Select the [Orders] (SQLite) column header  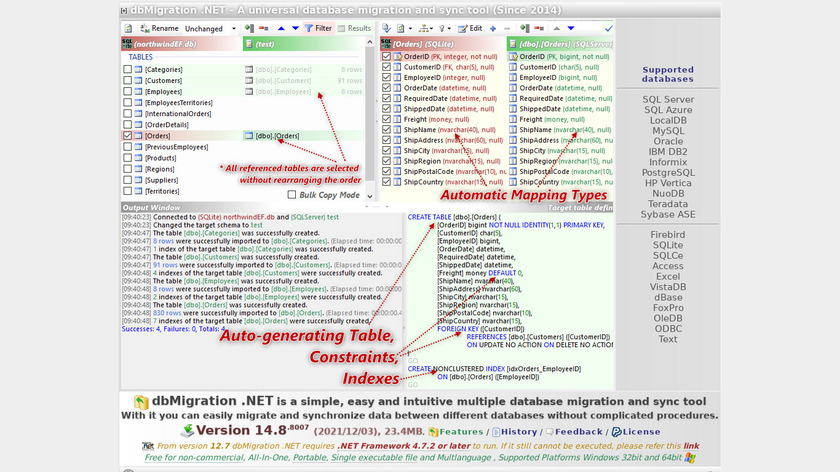(x=443, y=44)
